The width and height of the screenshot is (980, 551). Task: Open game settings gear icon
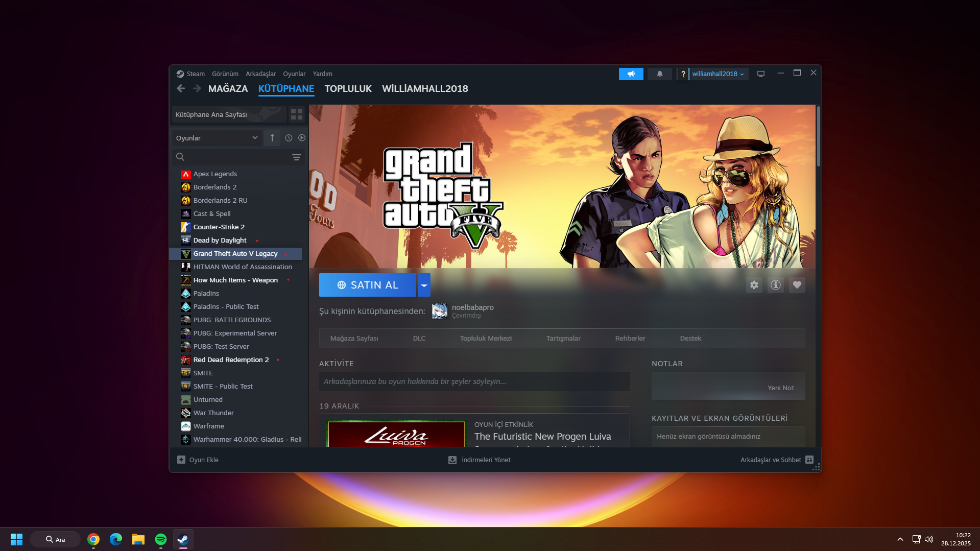(x=754, y=285)
